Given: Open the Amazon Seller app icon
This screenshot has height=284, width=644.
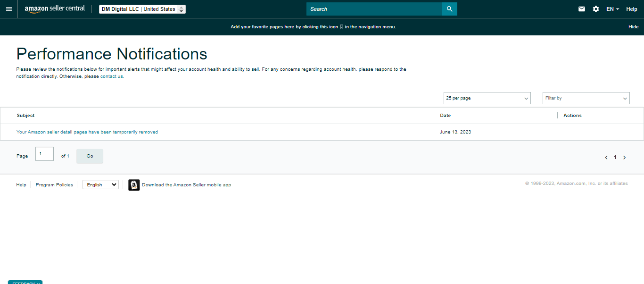Looking at the screenshot, I should coord(134,185).
